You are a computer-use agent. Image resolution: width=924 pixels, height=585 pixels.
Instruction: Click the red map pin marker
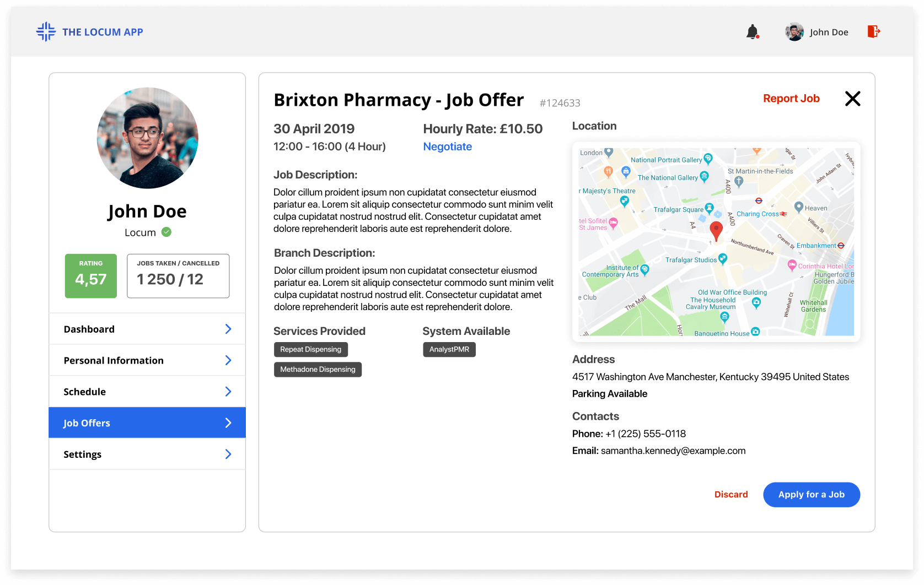pos(716,231)
